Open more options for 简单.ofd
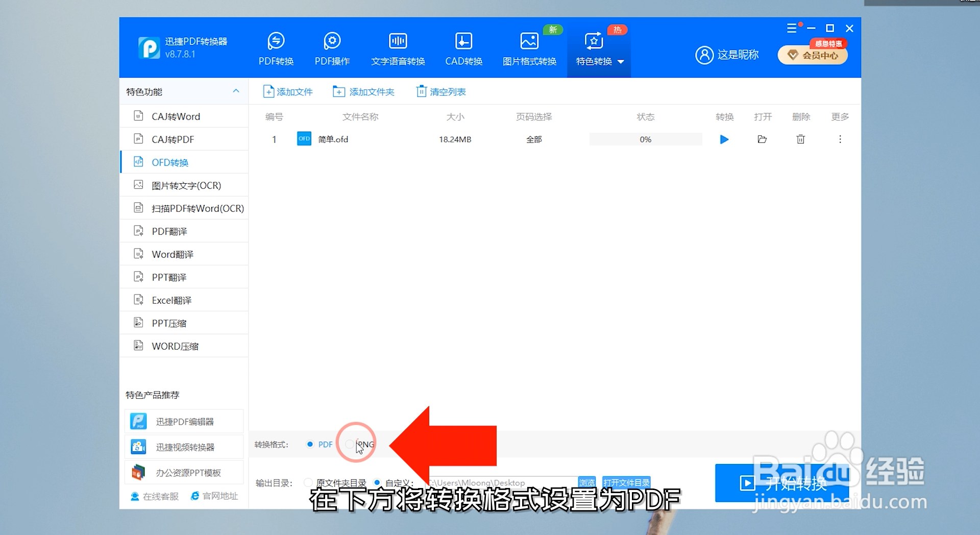Screen dimensions: 980x535 click(840, 139)
